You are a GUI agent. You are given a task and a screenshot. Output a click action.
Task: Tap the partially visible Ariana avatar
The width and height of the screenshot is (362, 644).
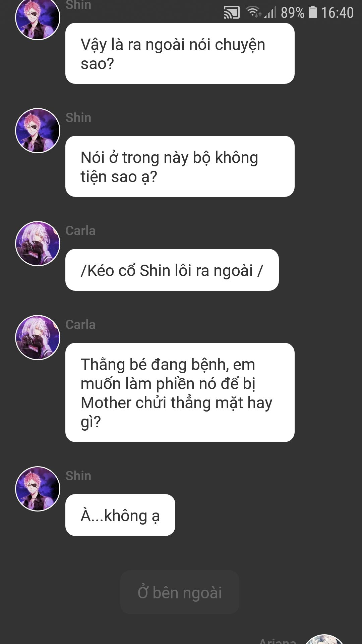(x=324, y=639)
